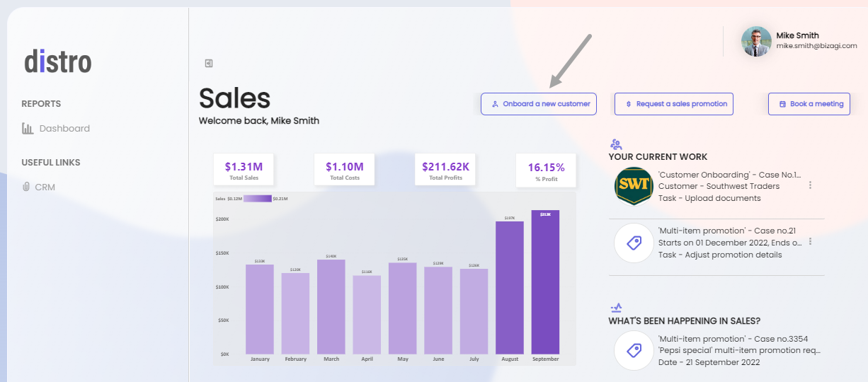Viewport: 868px width, 382px height.
Task: Click the distro logo
Action: click(x=58, y=61)
